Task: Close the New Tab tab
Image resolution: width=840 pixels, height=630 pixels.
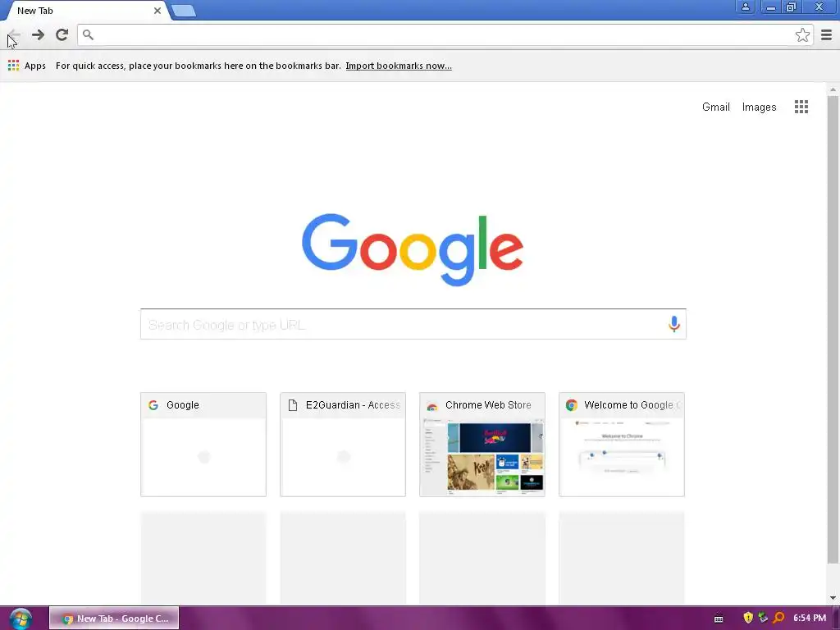Action: (157, 11)
